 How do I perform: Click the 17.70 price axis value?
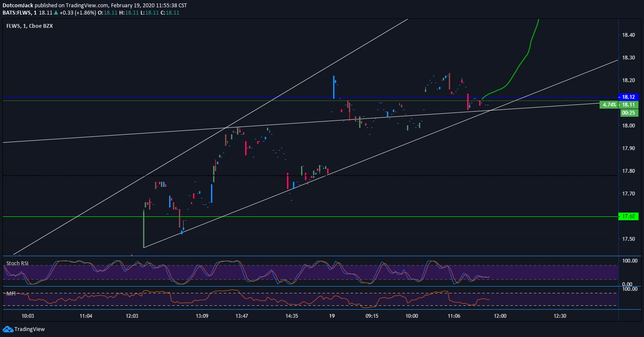[628, 194]
